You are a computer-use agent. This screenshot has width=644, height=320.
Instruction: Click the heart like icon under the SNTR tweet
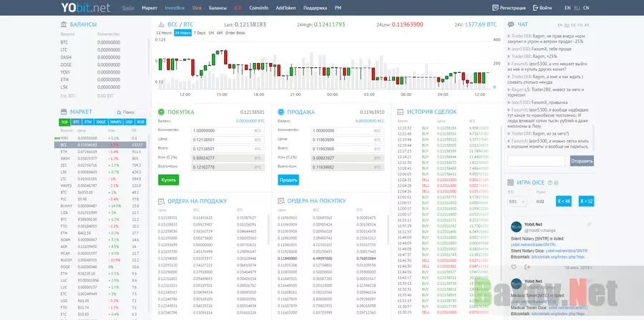(x=514, y=267)
